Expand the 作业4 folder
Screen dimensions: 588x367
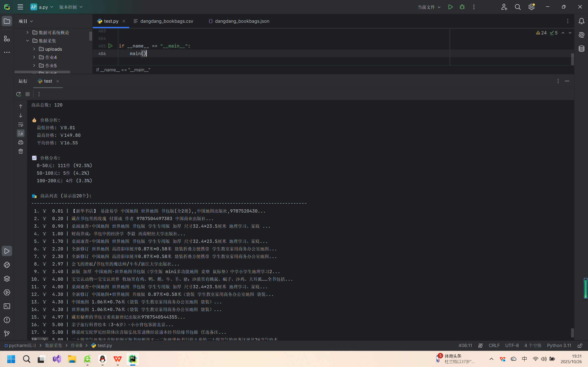point(34,57)
